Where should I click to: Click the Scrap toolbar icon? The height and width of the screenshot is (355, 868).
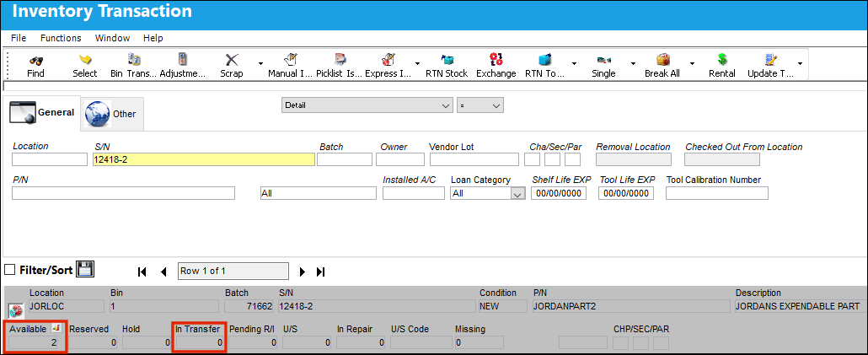pyautogui.click(x=232, y=60)
